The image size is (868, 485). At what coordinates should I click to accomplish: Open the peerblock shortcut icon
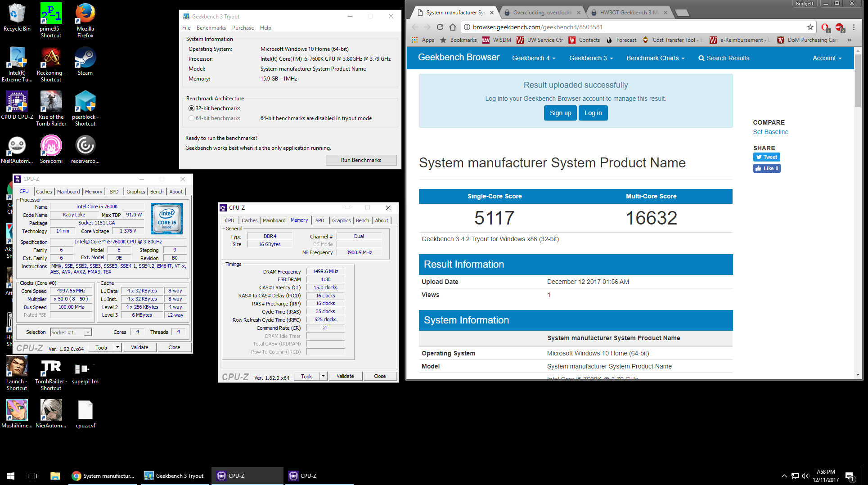pyautogui.click(x=85, y=108)
